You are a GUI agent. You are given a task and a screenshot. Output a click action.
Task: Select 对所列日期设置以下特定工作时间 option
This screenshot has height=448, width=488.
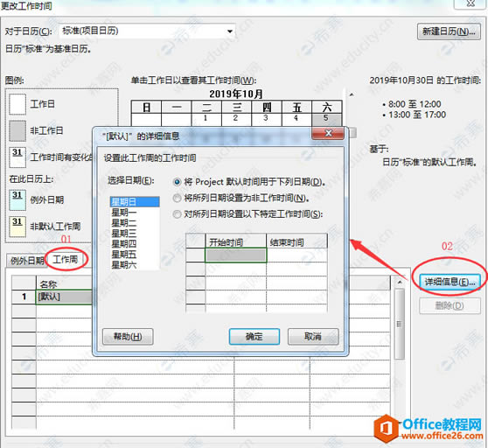click(x=177, y=214)
